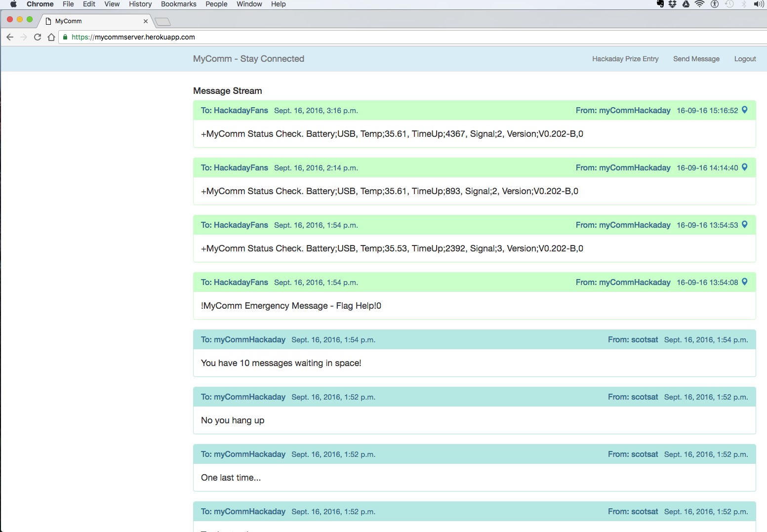Screen dimensions: 767x532
Task: Click To: HackadayFans on 3:16 p.m. message
Action: (235, 110)
